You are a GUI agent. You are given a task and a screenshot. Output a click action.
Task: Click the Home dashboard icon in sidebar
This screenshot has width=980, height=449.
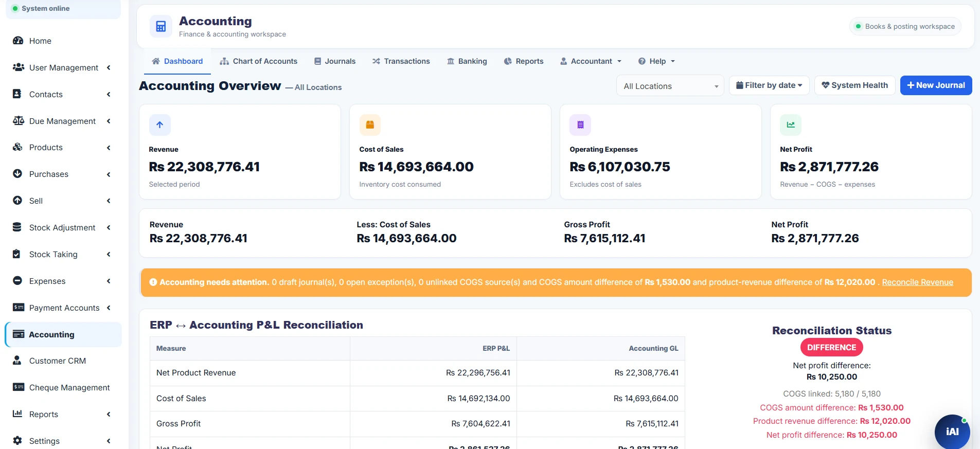(18, 41)
